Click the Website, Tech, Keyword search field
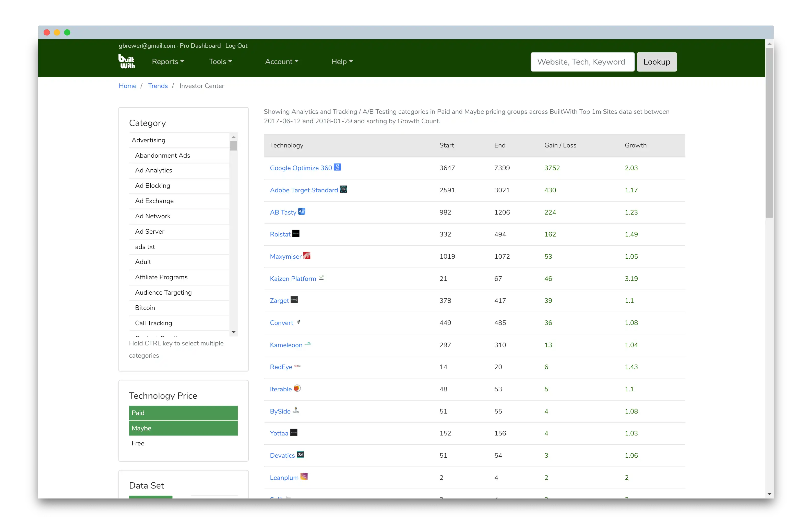The height and width of the screenshot is (524, 812). 582,62
